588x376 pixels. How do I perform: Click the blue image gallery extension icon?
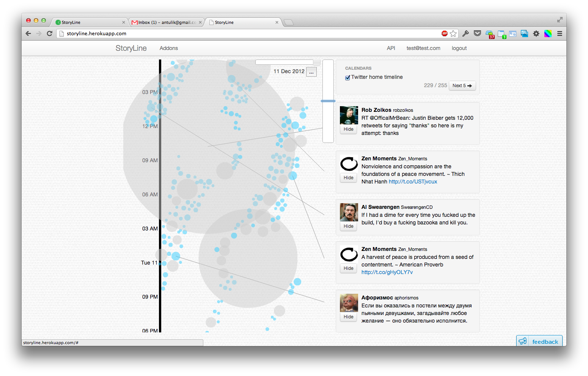(x=524, y=33)
